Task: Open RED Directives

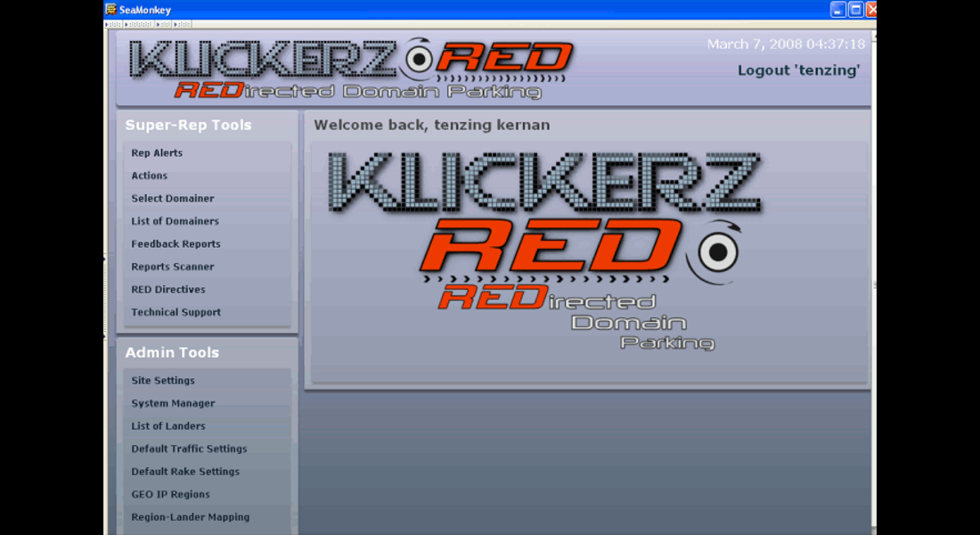Action: click(168, 290)
